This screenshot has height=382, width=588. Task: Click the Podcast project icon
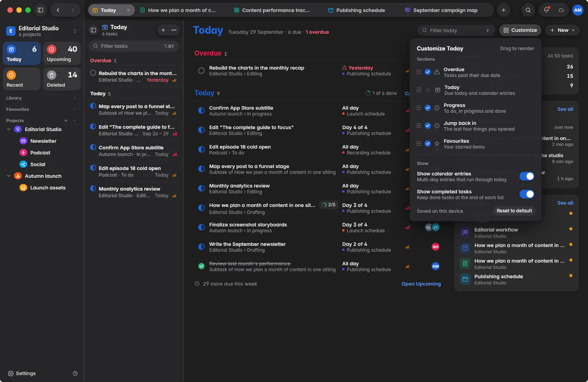click(23, 153)
